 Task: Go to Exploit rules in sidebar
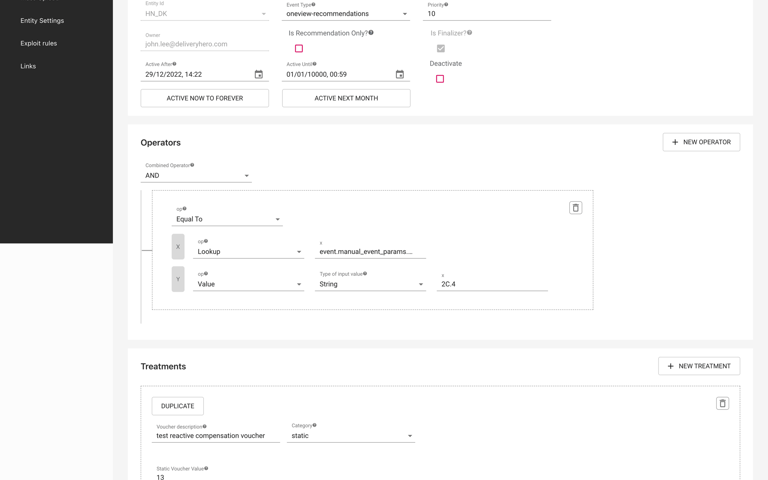[x=39, y=43]
